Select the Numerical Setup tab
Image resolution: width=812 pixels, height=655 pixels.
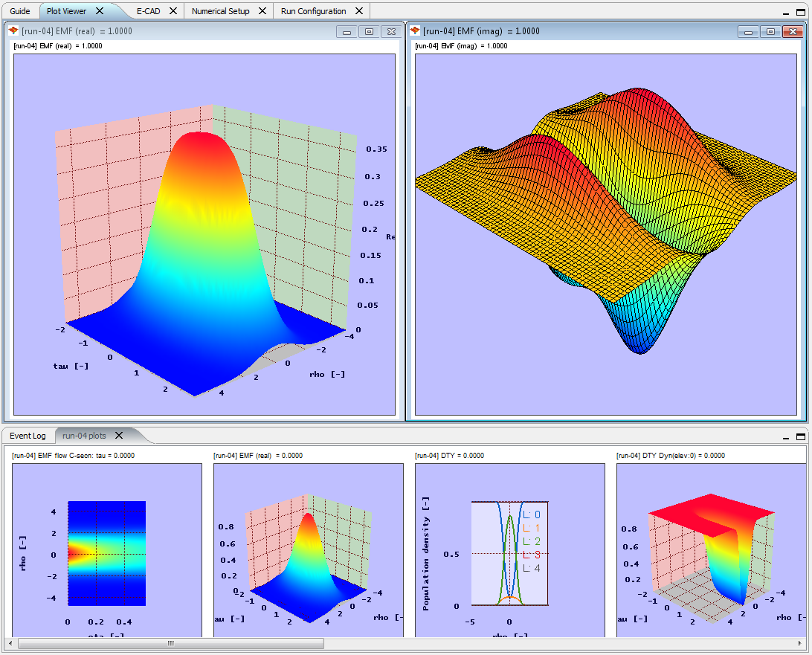point(220,11)
